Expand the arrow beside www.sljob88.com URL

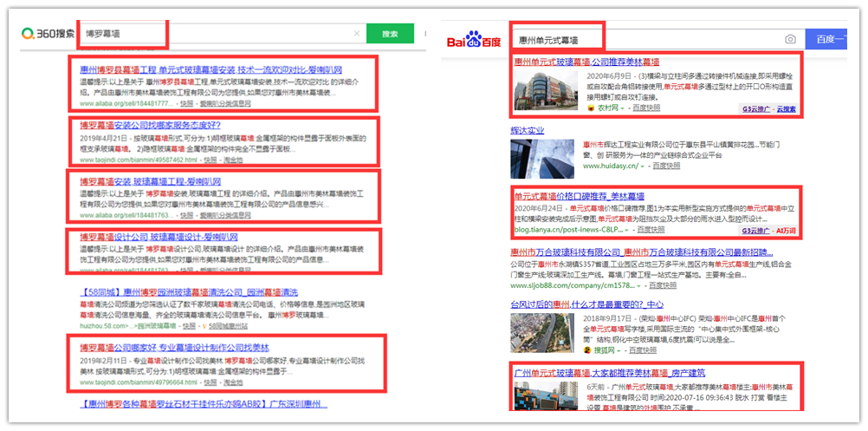638,286
